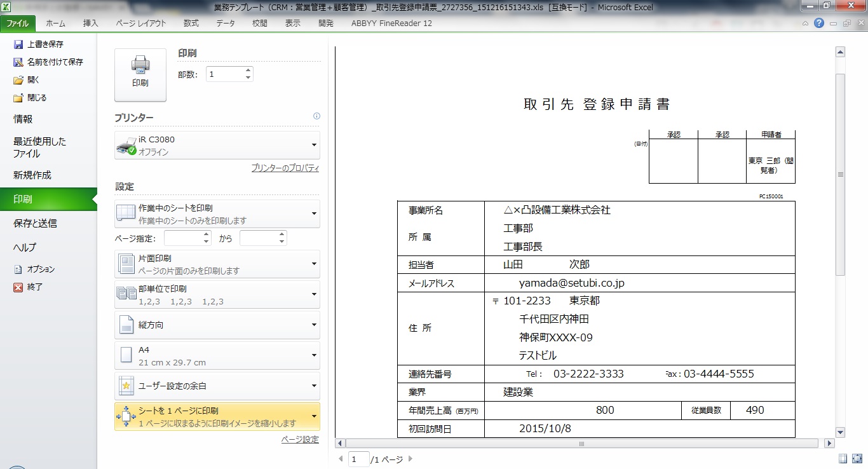Click Save As (名前を付けて保存) icon

click(x=18, y=62)
